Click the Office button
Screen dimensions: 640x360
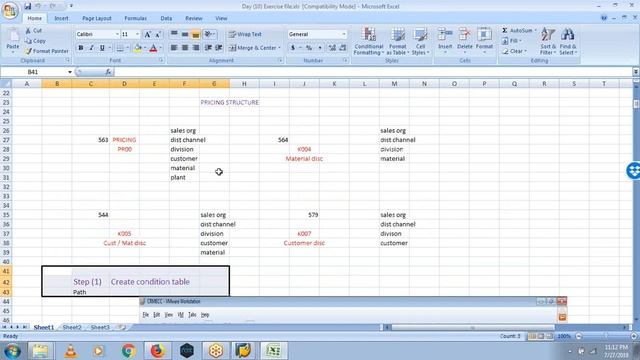point(10,10)
